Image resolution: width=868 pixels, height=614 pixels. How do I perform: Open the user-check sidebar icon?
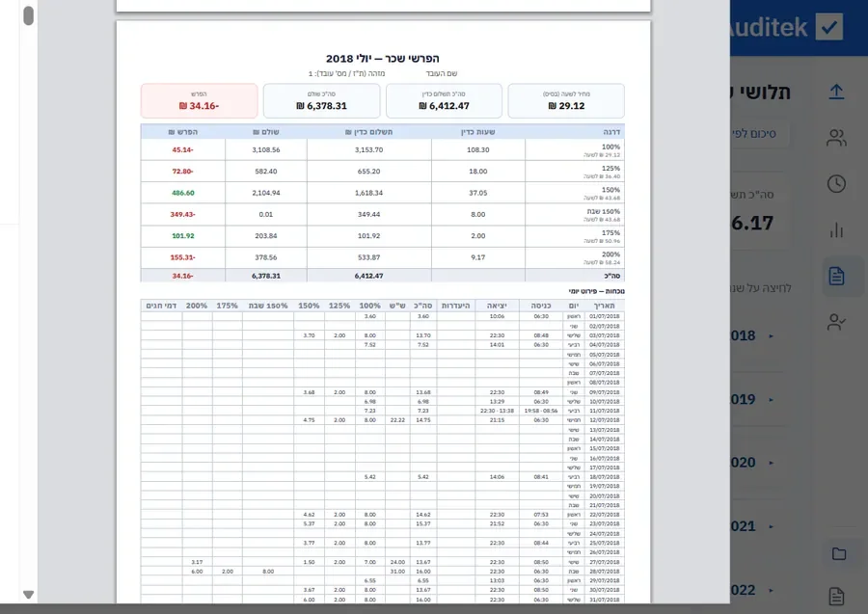[x=836, y=321]
